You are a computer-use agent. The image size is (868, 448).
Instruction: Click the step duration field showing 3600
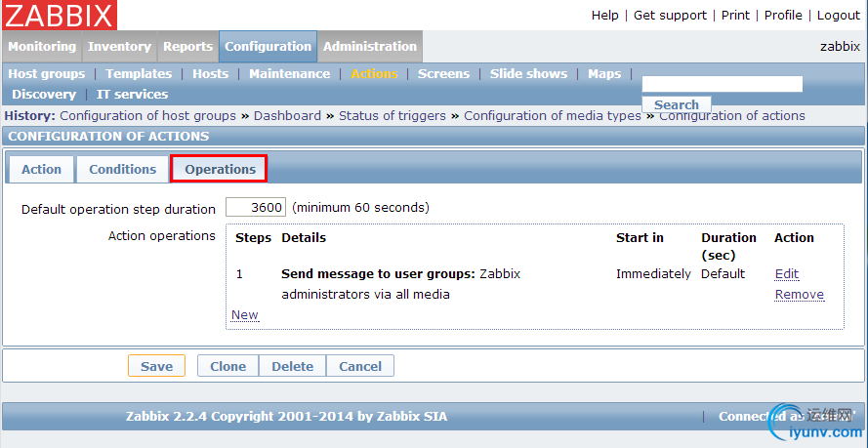coord(256,208)
